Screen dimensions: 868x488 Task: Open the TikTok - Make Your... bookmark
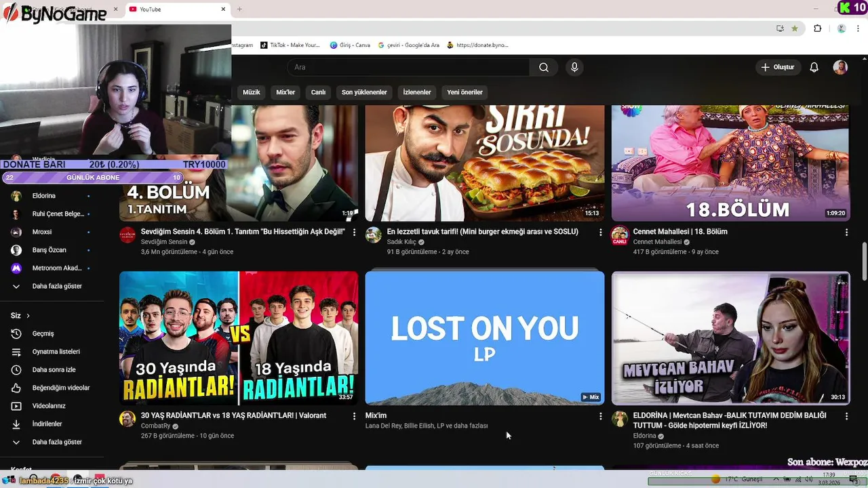pos(290,45)
